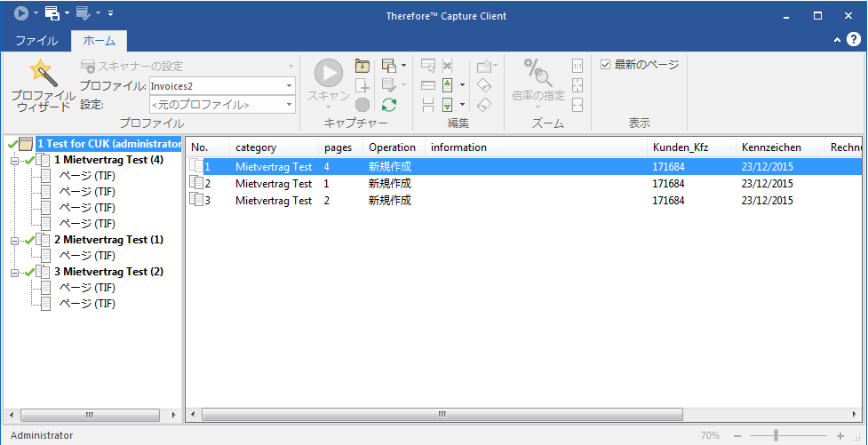The width and height of the screenshot is (868, 445).
Task: Click the quick access save batch icon
Action: tap(52, 12)
